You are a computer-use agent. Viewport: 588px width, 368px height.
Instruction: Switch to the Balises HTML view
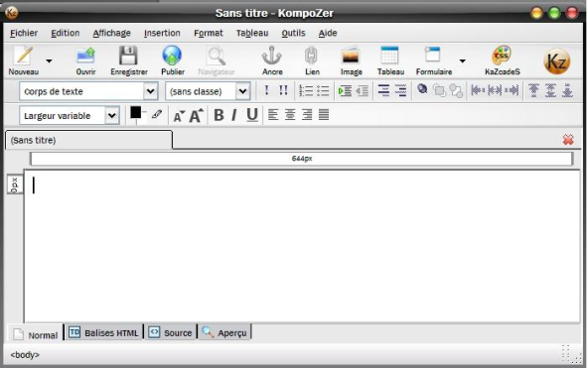(104, 332)
